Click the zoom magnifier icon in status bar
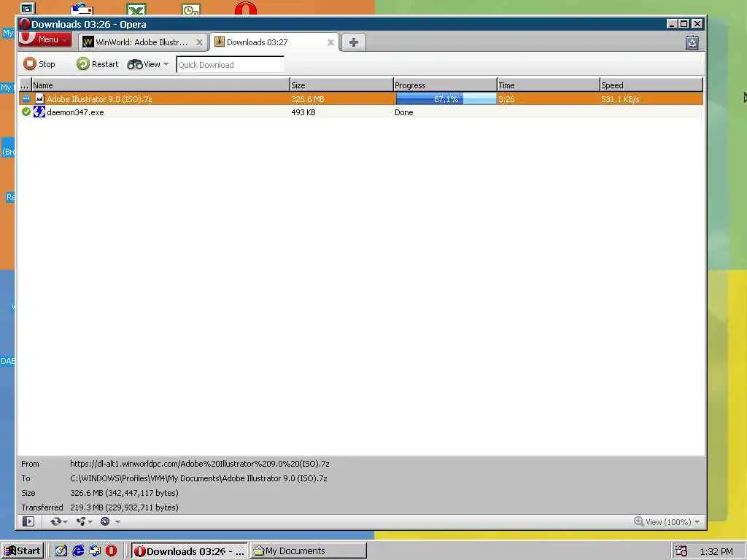This screenshot has height=560, width=747. (x=639, y=521)
